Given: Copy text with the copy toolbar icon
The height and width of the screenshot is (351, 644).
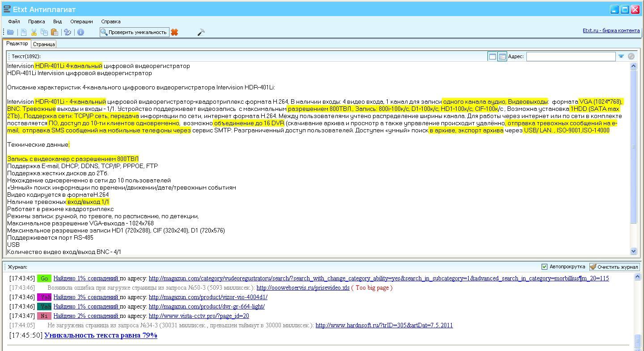Looking at the screenshot, I should tap(44, 32).
